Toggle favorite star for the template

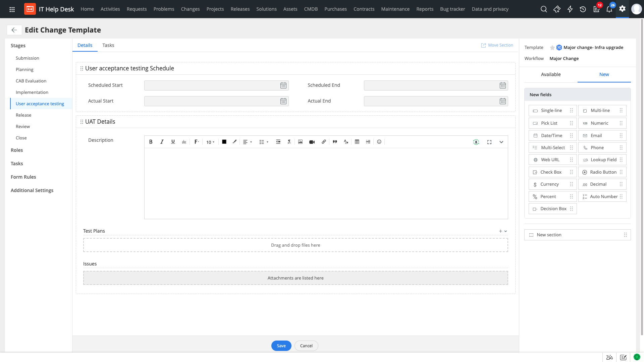552,48
